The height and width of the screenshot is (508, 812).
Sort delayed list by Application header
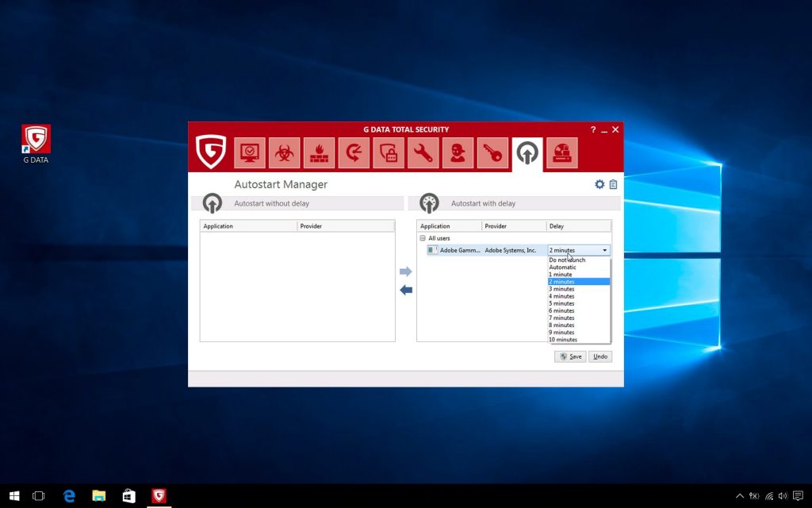450,226
